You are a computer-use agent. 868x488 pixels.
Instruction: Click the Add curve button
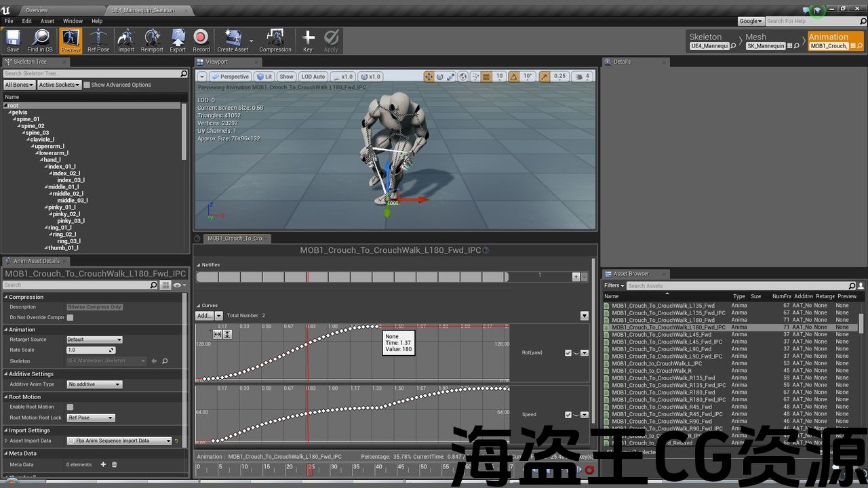point(204,316)
